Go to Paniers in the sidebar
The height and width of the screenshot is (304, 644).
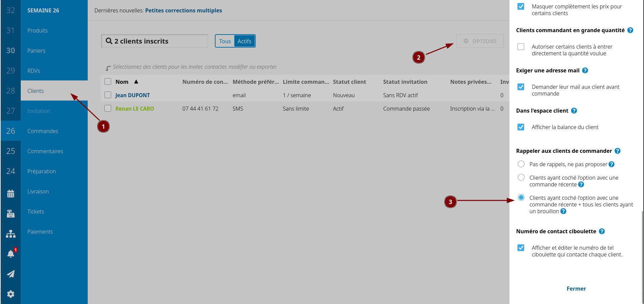coord(54,51)
